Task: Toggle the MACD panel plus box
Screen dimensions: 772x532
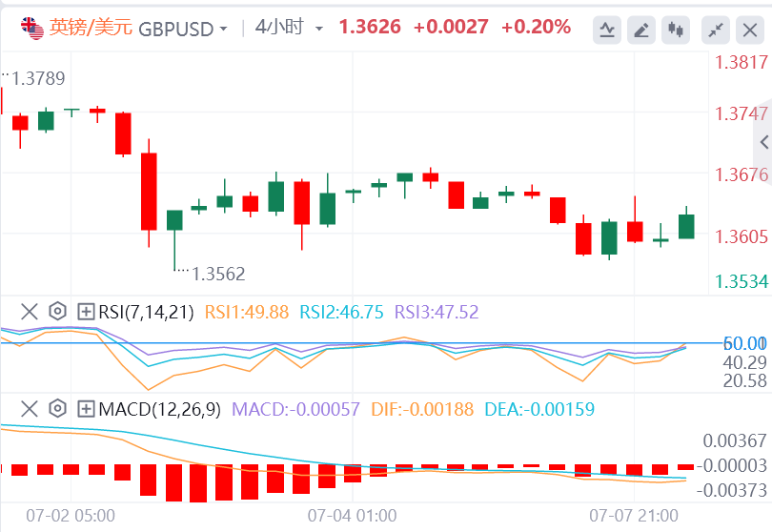Action: pyautogui.click(x=86, y=409)
